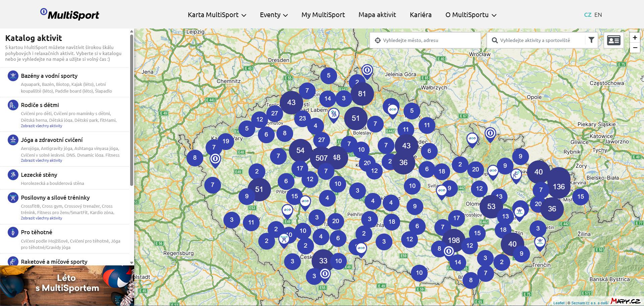The width and height of the screenshot is (644, 306).
Task: Zoom in the map with plus button
Action: [x=635, y=38]
